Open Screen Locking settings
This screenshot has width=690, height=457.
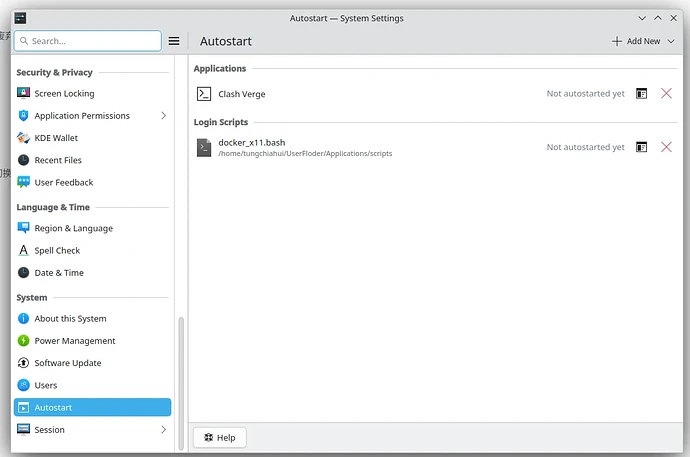tap(64, 94)
